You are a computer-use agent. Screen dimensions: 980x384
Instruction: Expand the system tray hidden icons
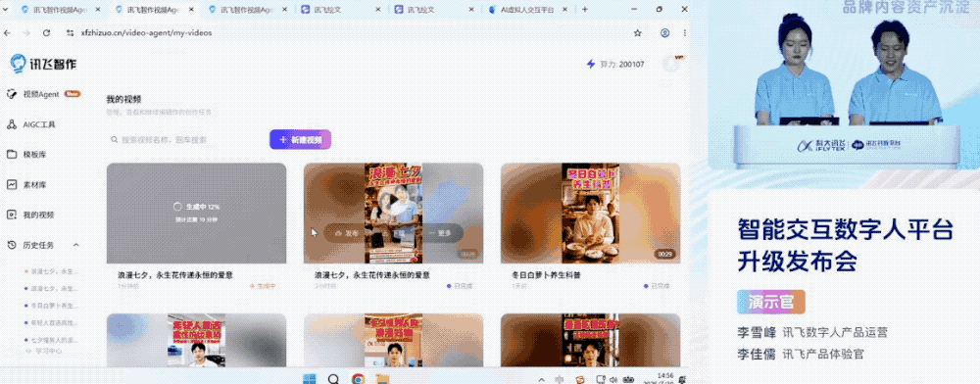point(541,379)
